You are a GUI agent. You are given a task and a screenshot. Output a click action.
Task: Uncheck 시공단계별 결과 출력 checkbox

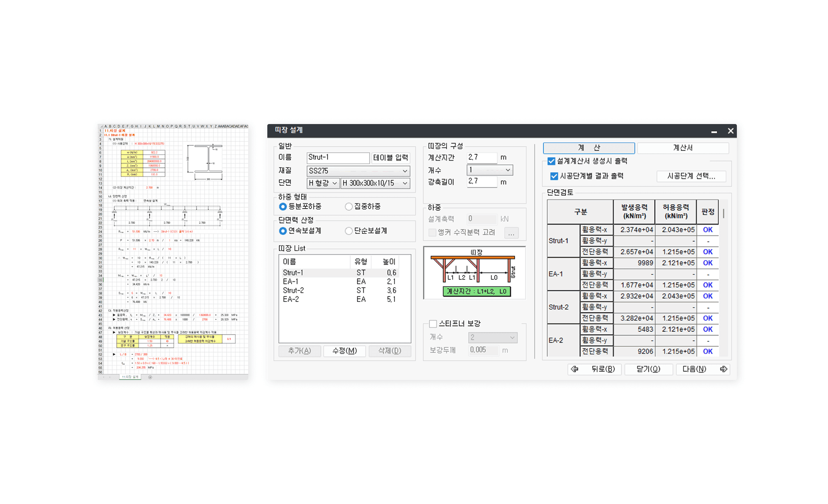click(554, 176)
